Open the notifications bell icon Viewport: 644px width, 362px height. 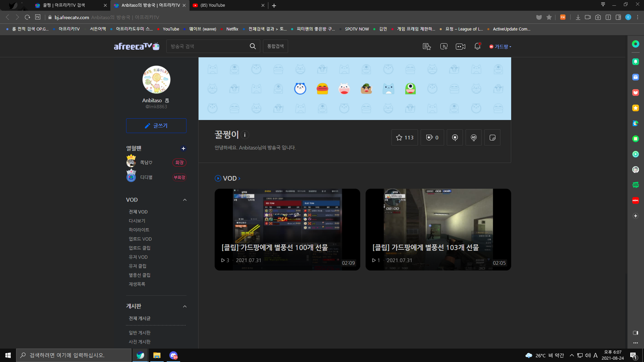click(477, 46)
